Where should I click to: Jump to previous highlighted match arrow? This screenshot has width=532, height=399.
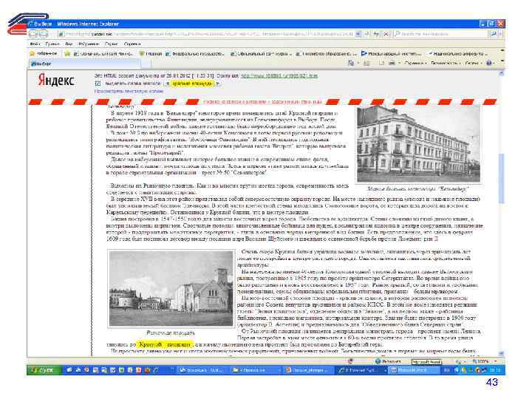[x=168, y=83]
